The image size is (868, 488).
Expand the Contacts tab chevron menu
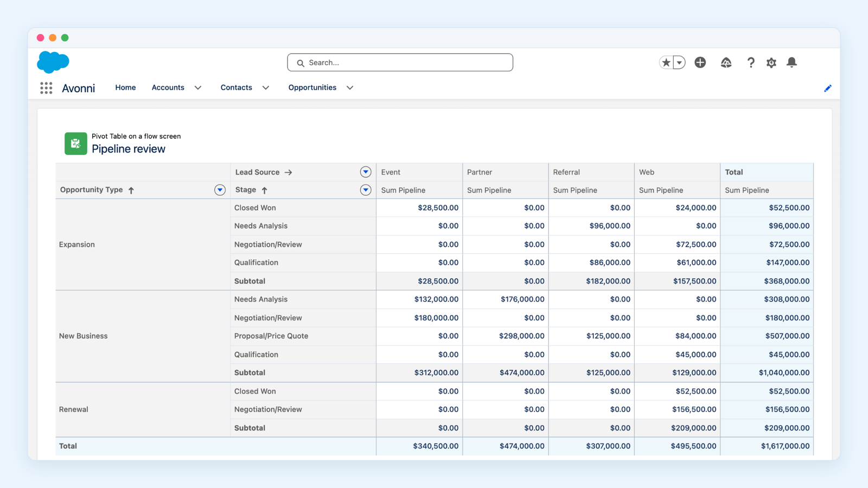click(x=266, y=88)
